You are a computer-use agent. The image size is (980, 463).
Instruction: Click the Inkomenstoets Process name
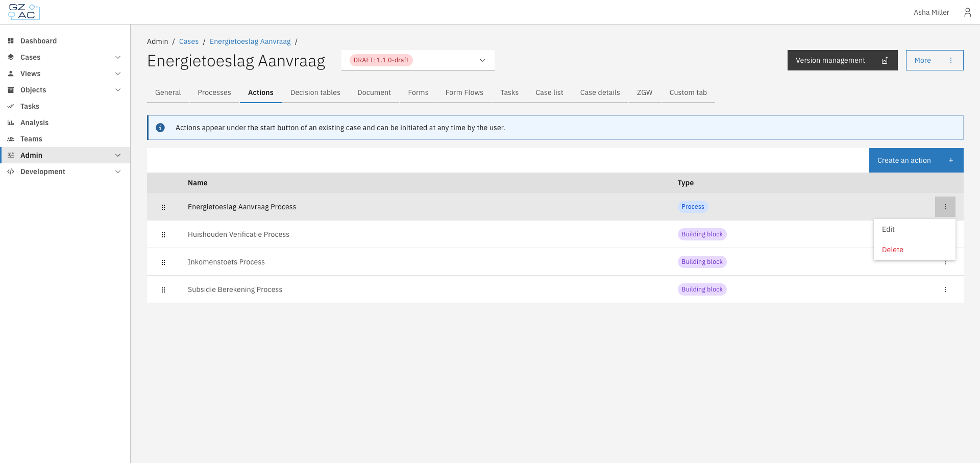pyautogui.click(x=226, y=262)
